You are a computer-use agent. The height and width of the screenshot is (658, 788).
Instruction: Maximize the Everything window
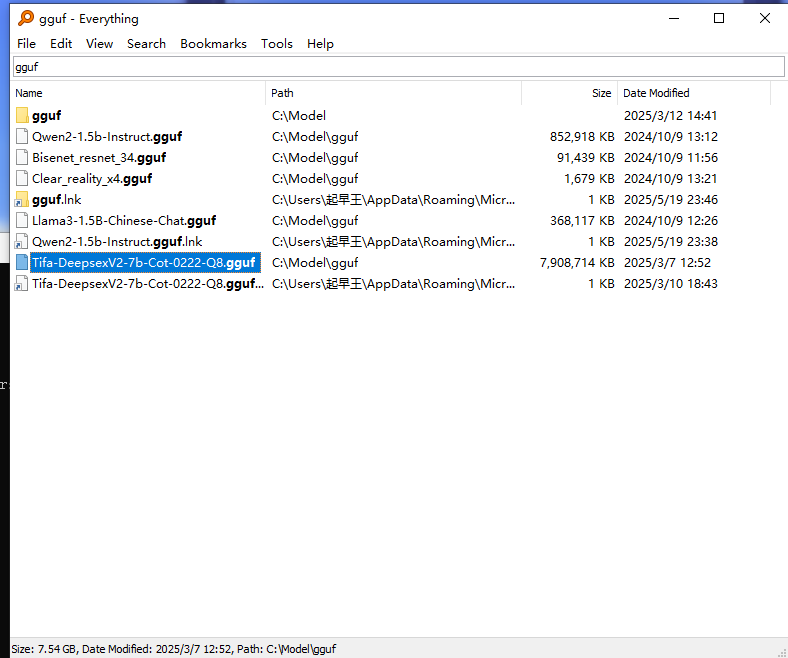[x=719, y=19]
